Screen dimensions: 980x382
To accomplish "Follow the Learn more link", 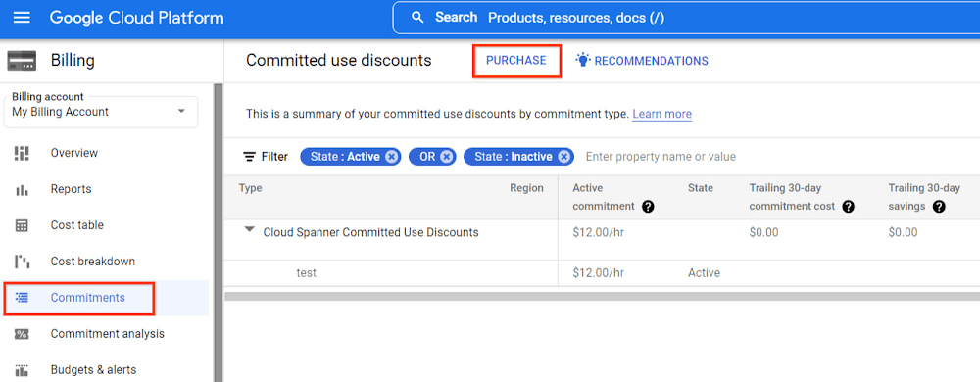I will 661,115.
